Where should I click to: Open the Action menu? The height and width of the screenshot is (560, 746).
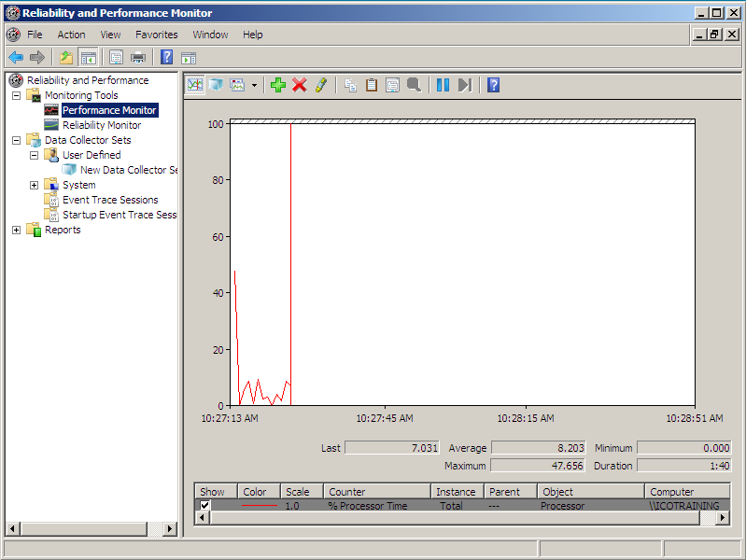tap(71, 35)
